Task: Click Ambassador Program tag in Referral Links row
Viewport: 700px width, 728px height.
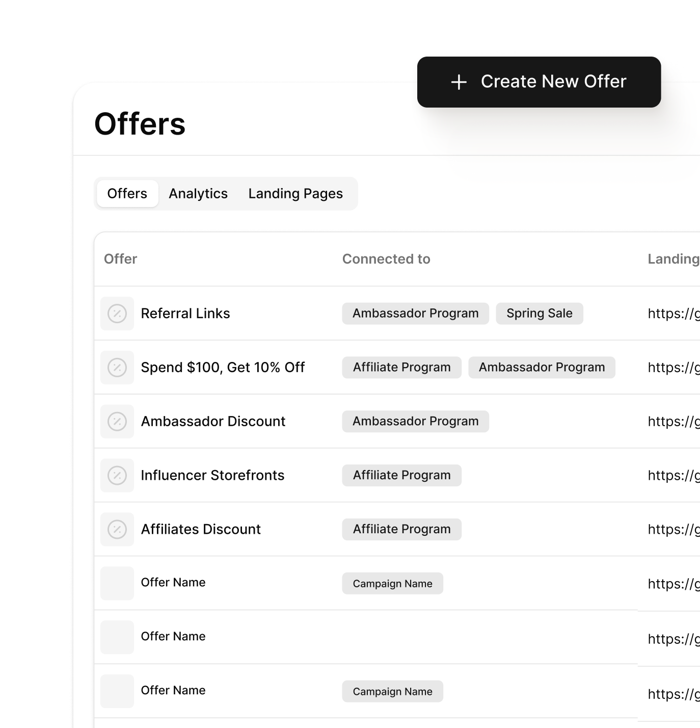Action: [416, 314]
